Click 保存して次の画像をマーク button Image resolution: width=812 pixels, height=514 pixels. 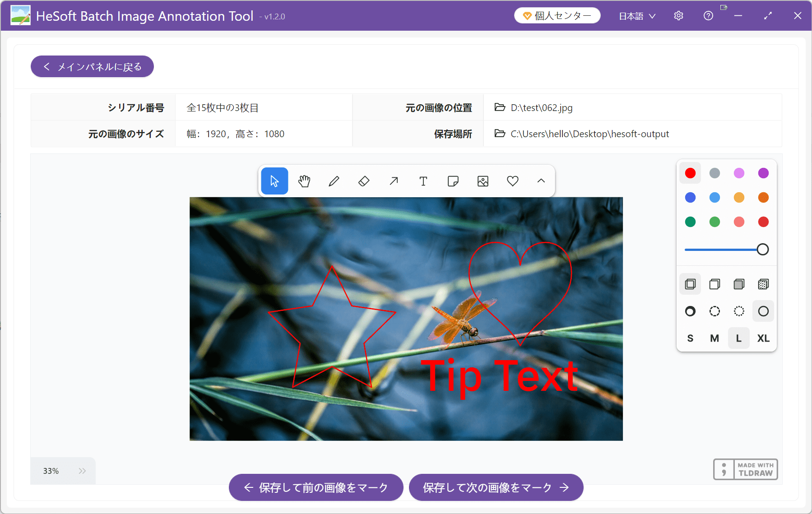pos(496,487)
